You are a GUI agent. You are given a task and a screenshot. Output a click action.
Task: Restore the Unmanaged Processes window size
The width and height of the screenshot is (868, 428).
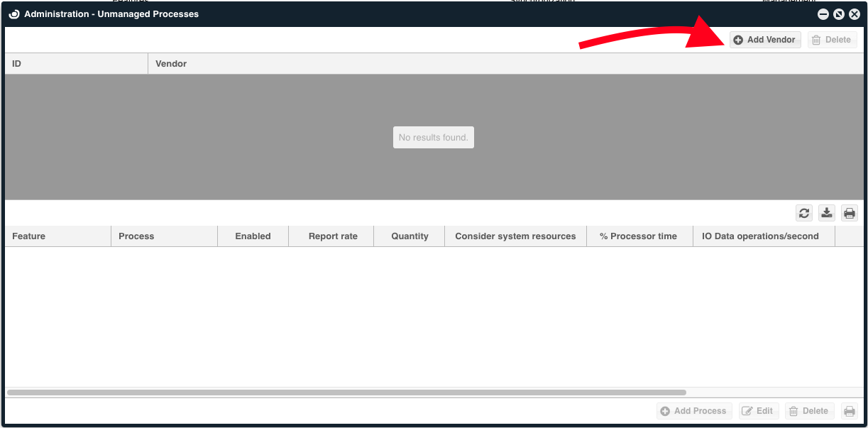(839, 14)
